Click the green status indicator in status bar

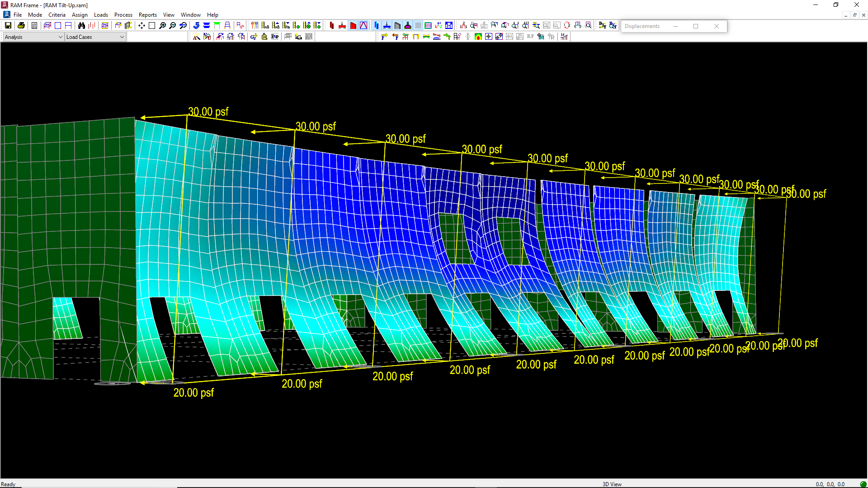point(863,484)
